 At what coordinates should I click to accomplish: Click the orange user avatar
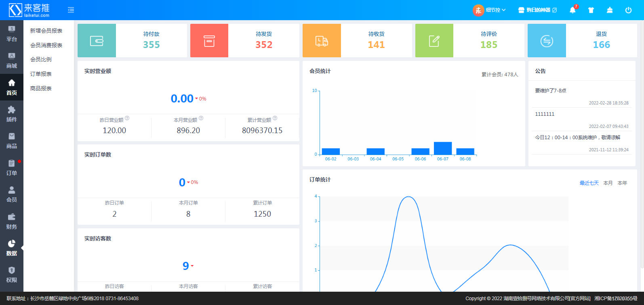coord(478,10)
